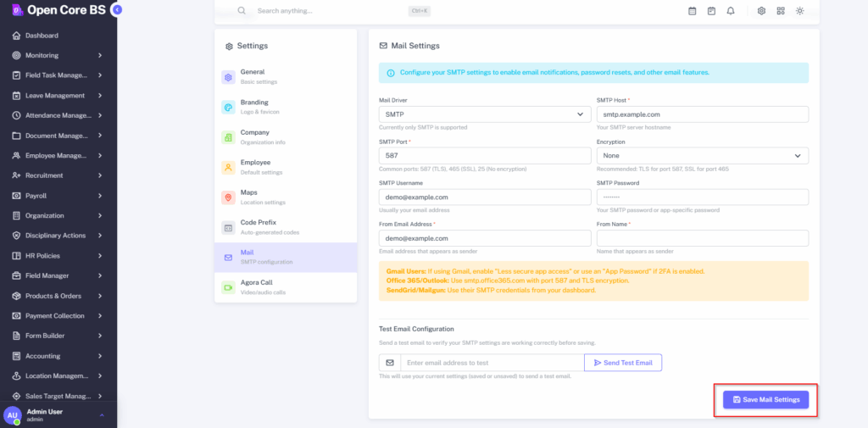Click the Send Test Email button
Screen dimensions: 868x428
pos(623,363)
